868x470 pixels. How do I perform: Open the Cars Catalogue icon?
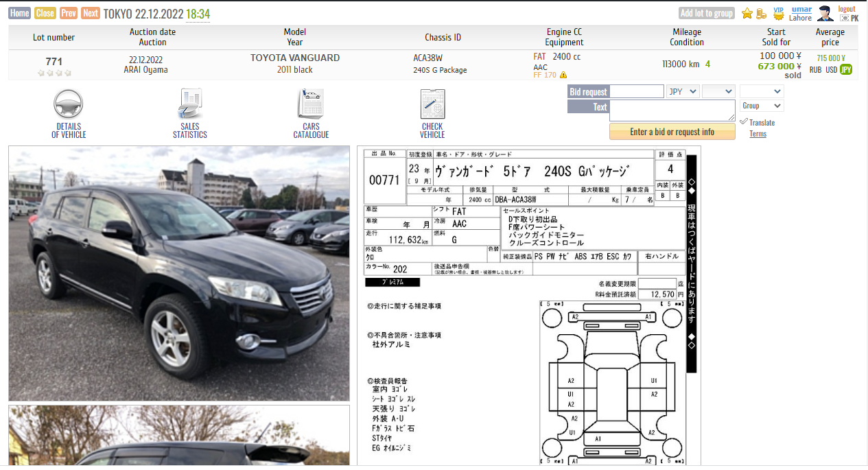pos(311,104)
